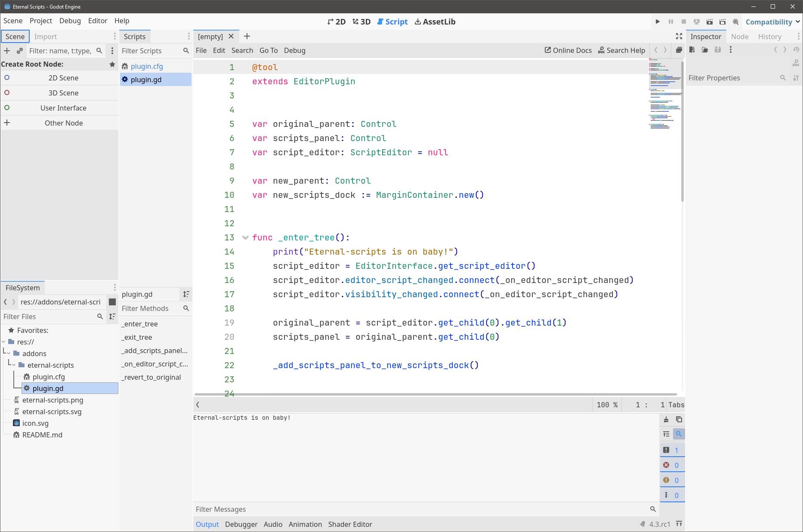The image size is (803, 532).
Task: Toggle alphabetical sorting of method list
Action: coord(186,294)
